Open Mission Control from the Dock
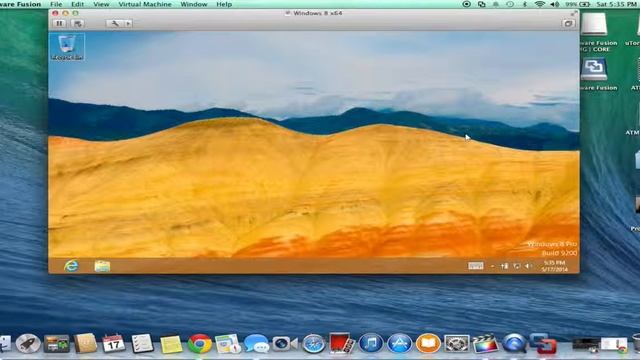This screenshot has width=640, height=360. click(x=56, y=344)
